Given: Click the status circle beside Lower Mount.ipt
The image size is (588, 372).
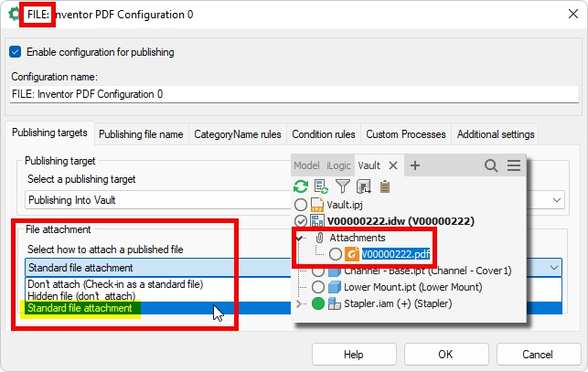Looking at the screenshot, I should 318,288.
